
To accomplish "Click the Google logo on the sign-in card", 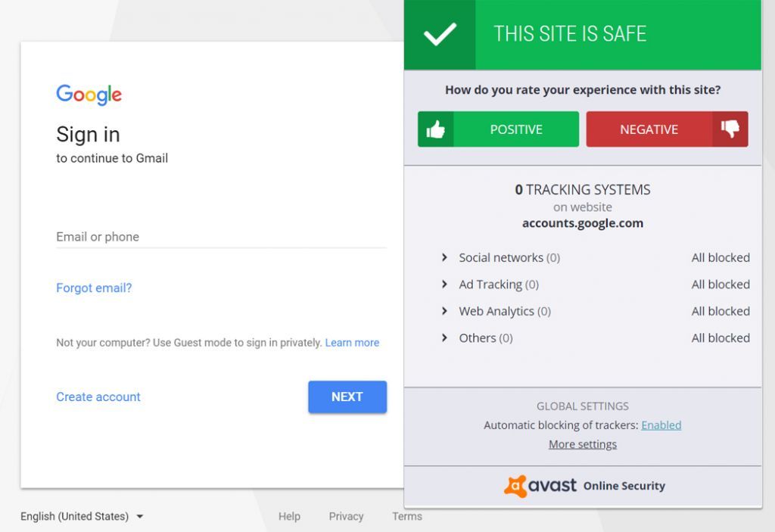I will (89, 95).
